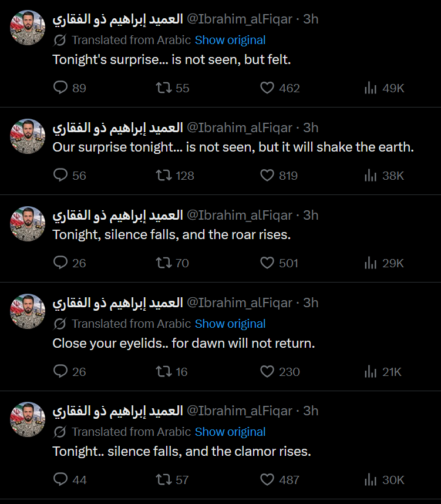Retweet the "clamor rises" tweet

163,480
